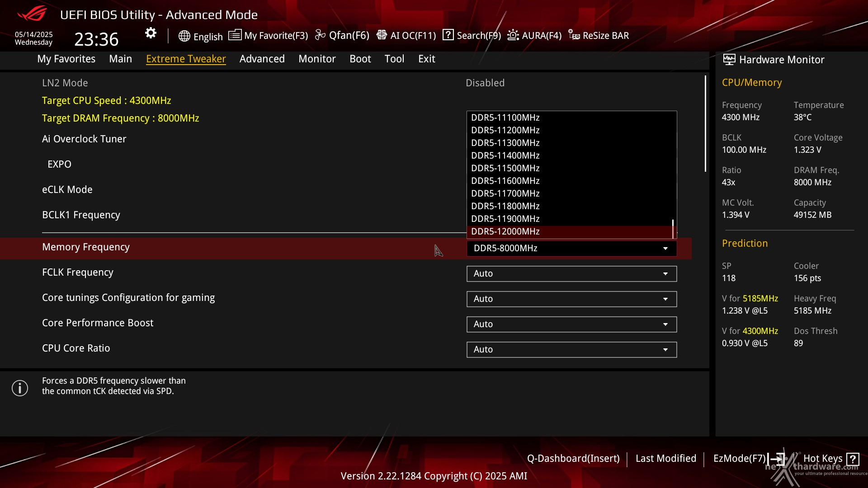
Task: Open Search question mark icon
Action: tap(448, 35)
